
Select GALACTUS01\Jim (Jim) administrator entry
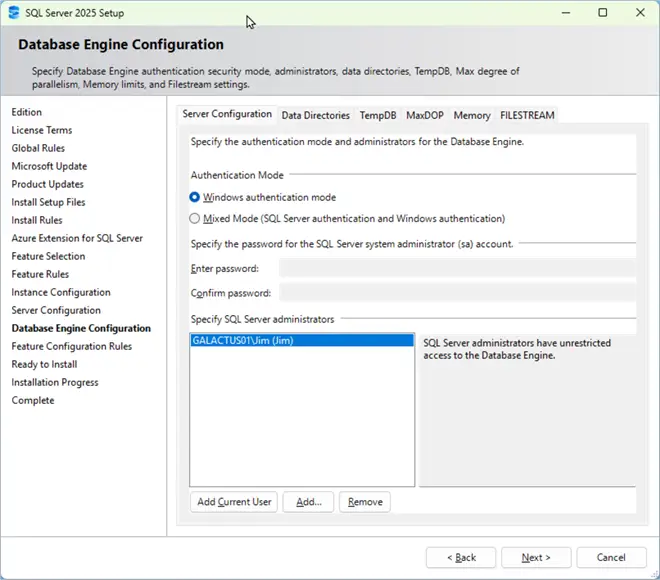302,341
